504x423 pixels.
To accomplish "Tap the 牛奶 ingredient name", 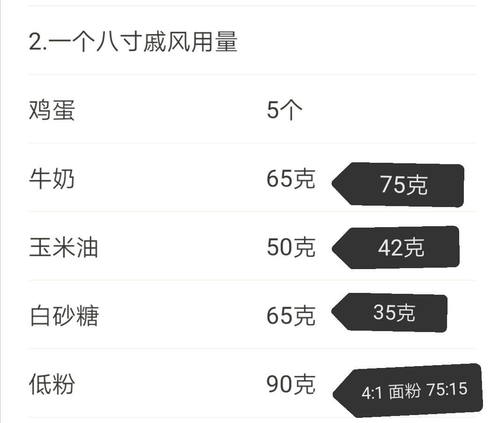I will (x=52, y=179).
